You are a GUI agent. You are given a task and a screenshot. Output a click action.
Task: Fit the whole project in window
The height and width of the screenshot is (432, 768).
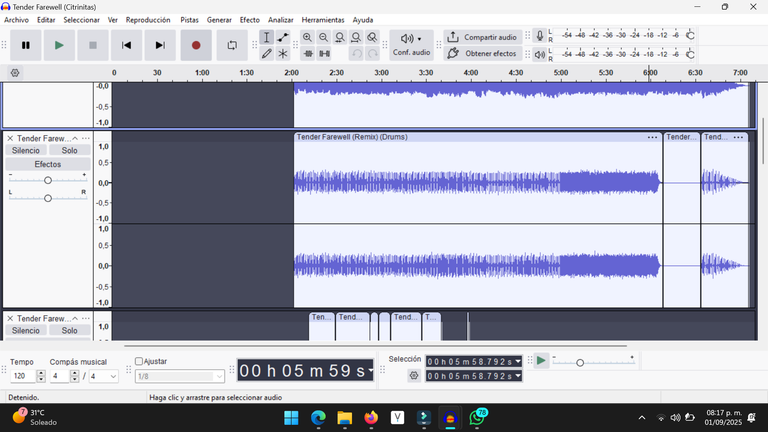(356, 37)
